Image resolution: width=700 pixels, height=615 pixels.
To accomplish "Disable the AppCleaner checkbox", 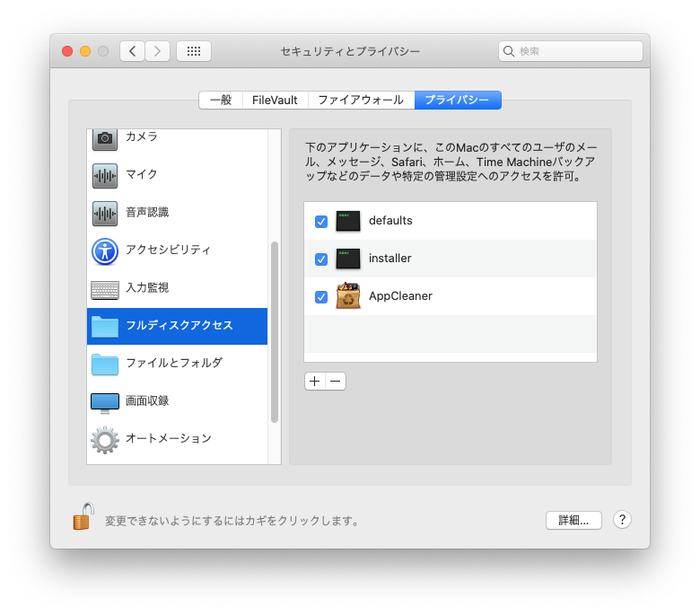I will [x=321, y=297].
